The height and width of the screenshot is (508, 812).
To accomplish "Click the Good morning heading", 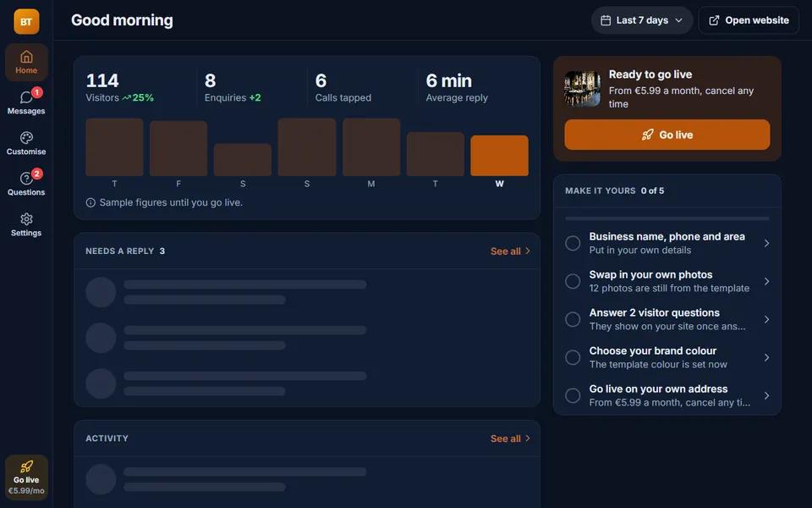I will click(x=122, y=20).
